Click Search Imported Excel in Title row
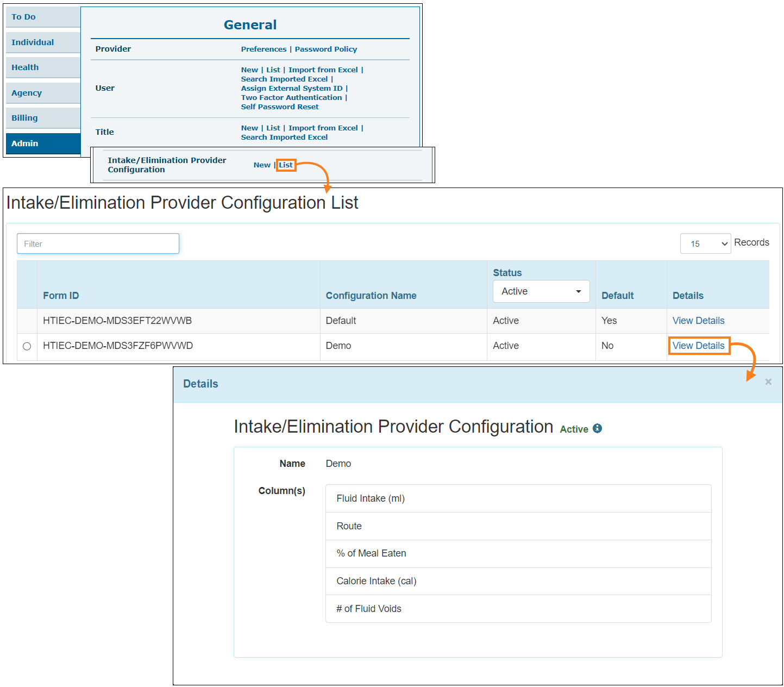784x687 pixels. tap(284, 137)
